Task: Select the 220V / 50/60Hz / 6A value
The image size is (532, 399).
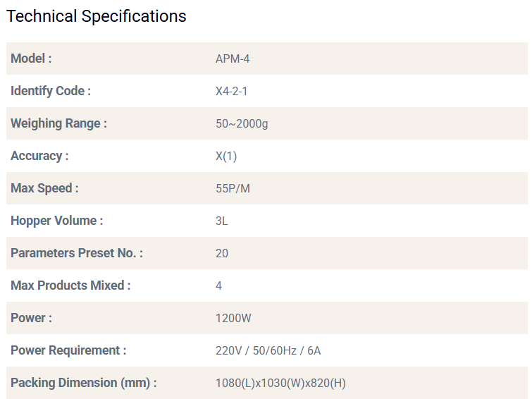Action: click(x=268, y=350)
